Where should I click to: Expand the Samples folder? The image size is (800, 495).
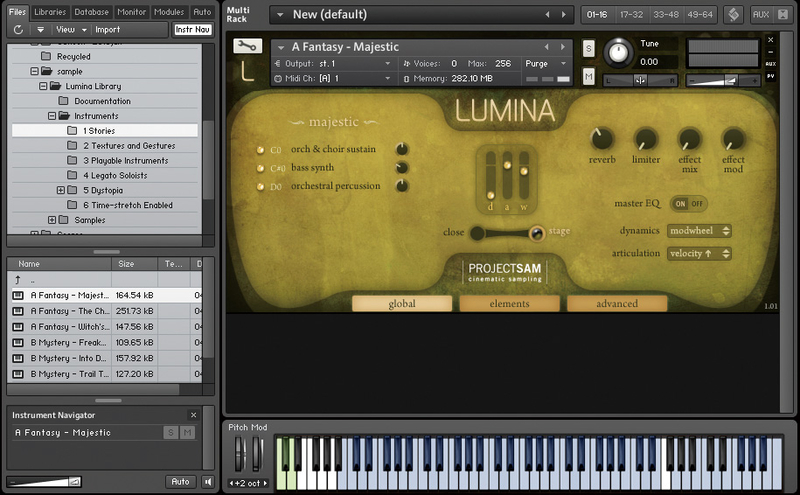52,220
